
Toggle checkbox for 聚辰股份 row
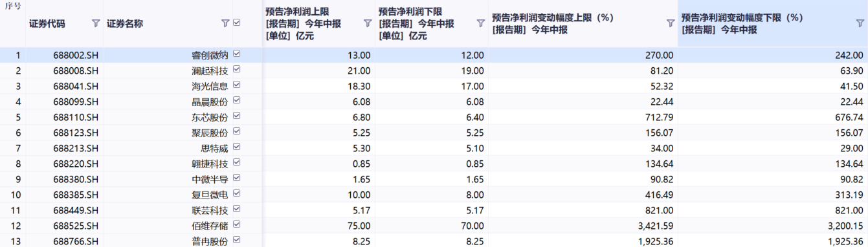(x=236, y=132)
